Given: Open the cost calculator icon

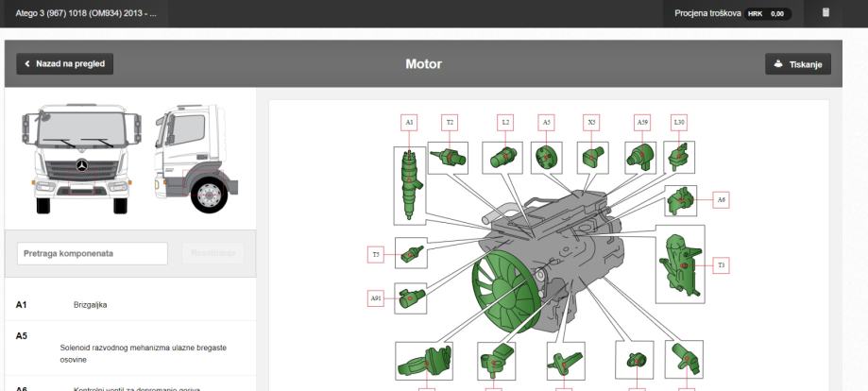Looking at the screenshot, I should tap(825, 12).
